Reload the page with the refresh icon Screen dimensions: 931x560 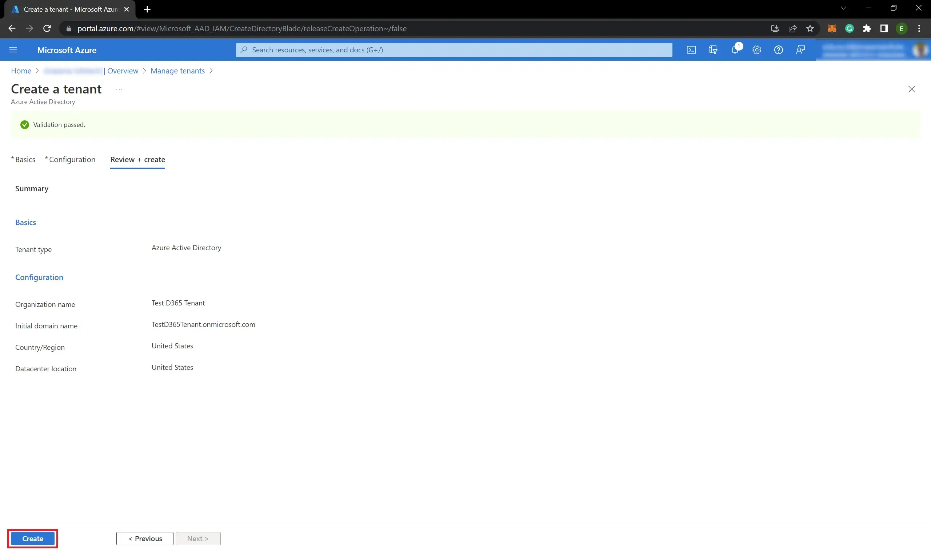coord(47,28)
